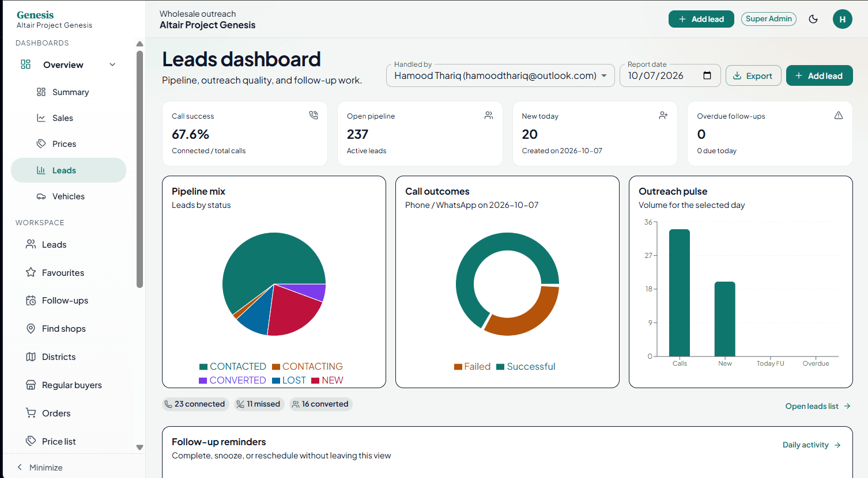Image resolution: width=868 pixels, height=478 pixels.
Task: Click the Districts map icon
Action: 31,356
